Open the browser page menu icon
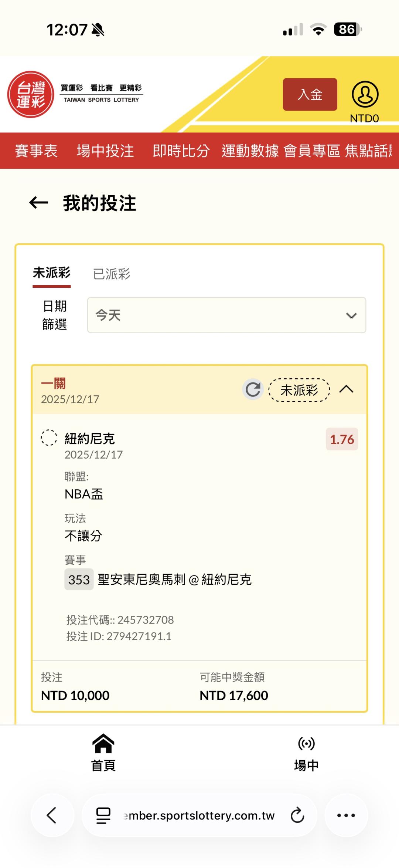 (103, 815)
